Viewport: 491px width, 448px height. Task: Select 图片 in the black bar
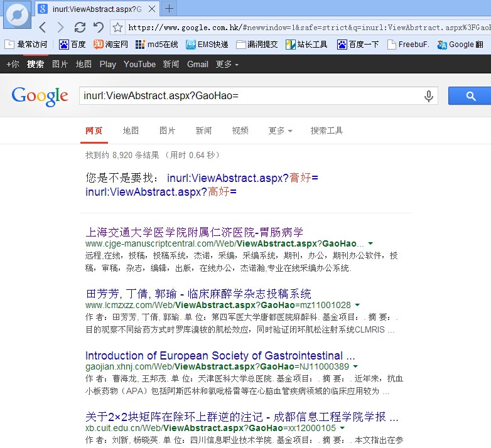pyautogui.click(x=60, y=64)
